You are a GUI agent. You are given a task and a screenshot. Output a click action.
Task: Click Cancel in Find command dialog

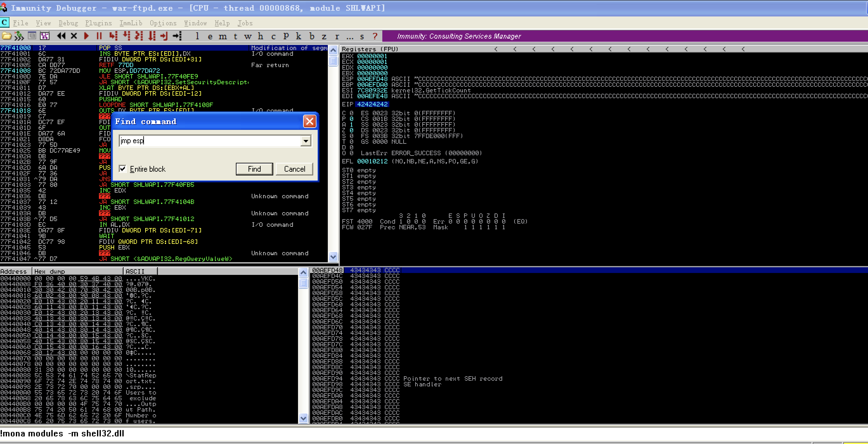295,169
